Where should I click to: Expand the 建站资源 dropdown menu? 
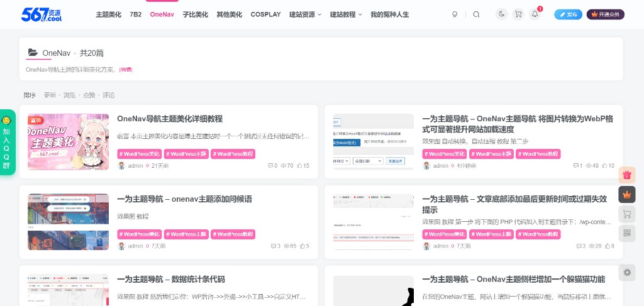click(305, 14)
